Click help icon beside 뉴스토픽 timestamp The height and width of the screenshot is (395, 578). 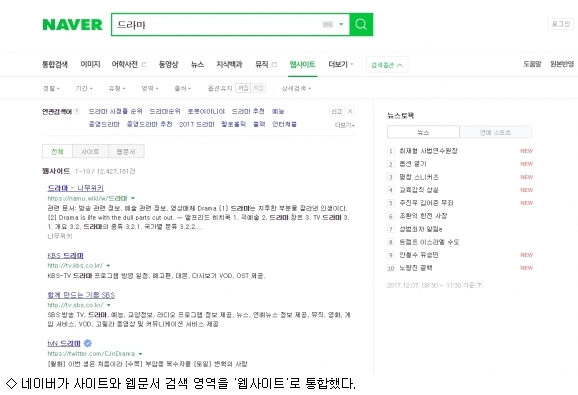pos(479,285)
